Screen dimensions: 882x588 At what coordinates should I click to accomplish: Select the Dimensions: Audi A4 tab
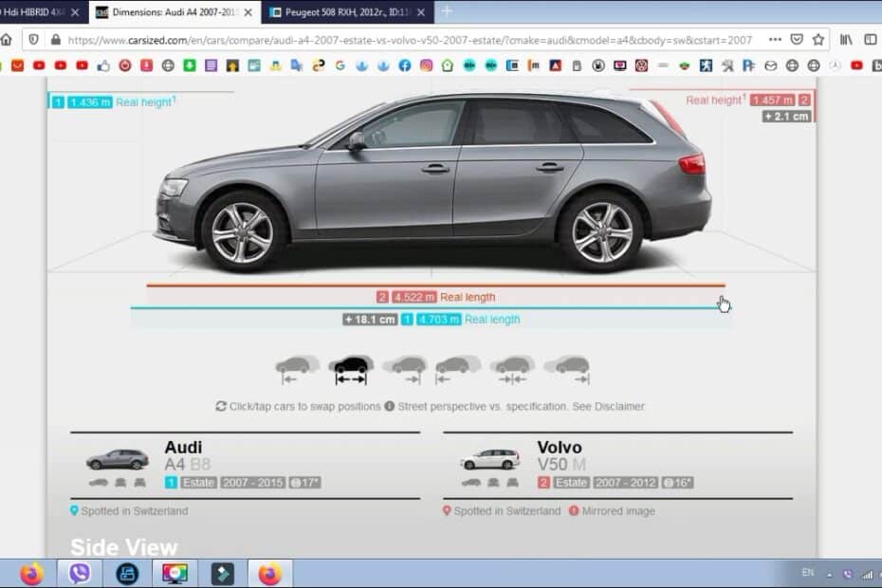pyautogui.click(x=175, y=11)
